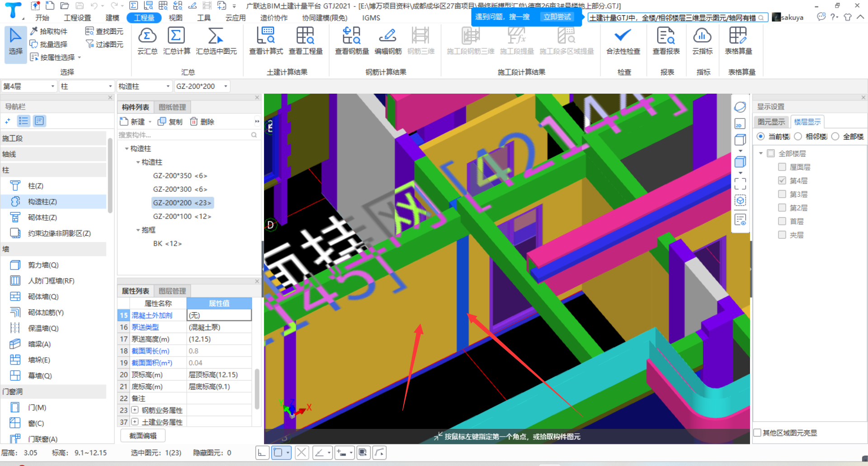Screen dimensions: 868x466
Task: Click 拾取构件 pick component tool
Action: (x=48, y=31)
